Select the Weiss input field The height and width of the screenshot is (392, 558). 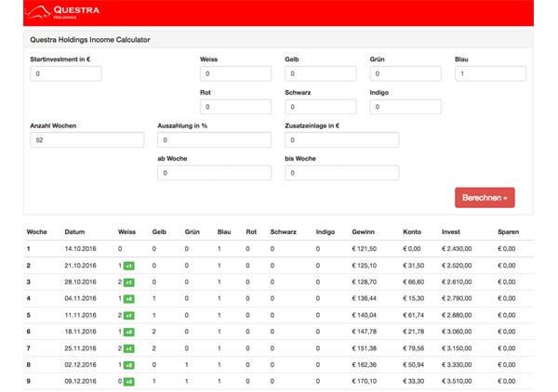(235, 73)
